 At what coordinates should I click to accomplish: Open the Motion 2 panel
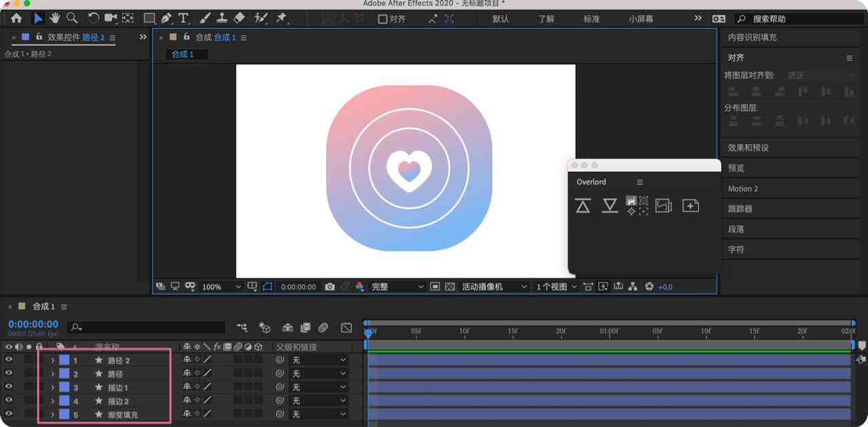coord(743,188)
